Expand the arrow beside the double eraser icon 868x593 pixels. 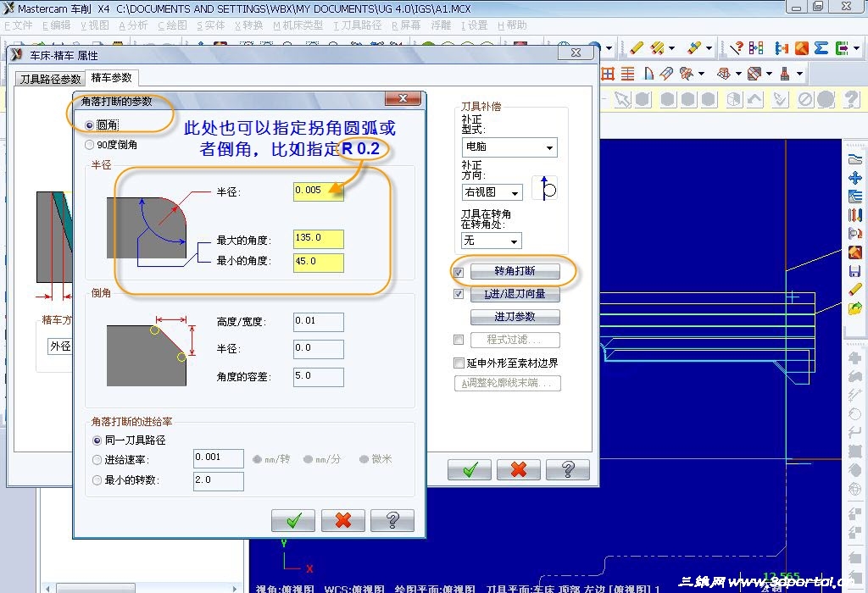click(x=672, y=48)
